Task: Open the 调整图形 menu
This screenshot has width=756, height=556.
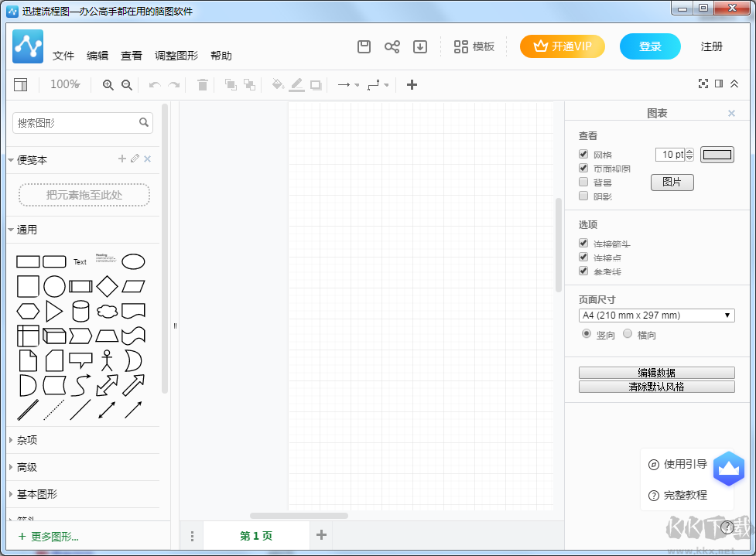Action: (177, 56)
